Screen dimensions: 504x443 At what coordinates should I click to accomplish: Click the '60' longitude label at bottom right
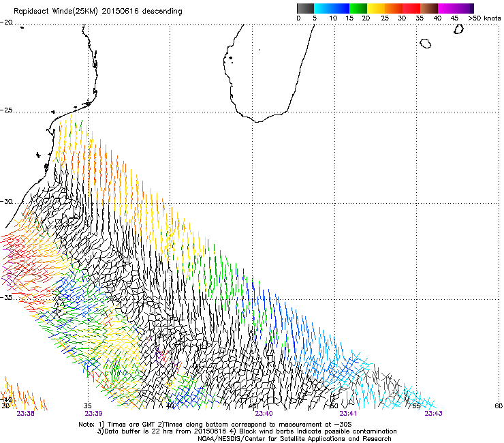[x=499, y=406]
